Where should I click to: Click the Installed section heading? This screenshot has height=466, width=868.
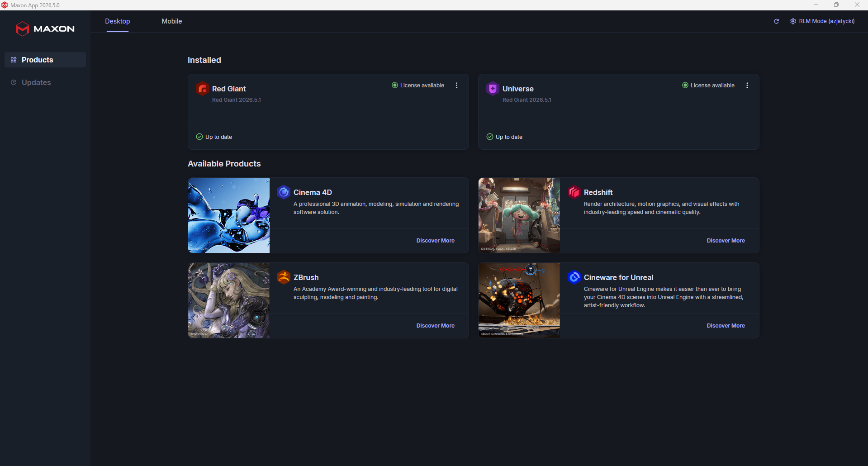point(204,60)
